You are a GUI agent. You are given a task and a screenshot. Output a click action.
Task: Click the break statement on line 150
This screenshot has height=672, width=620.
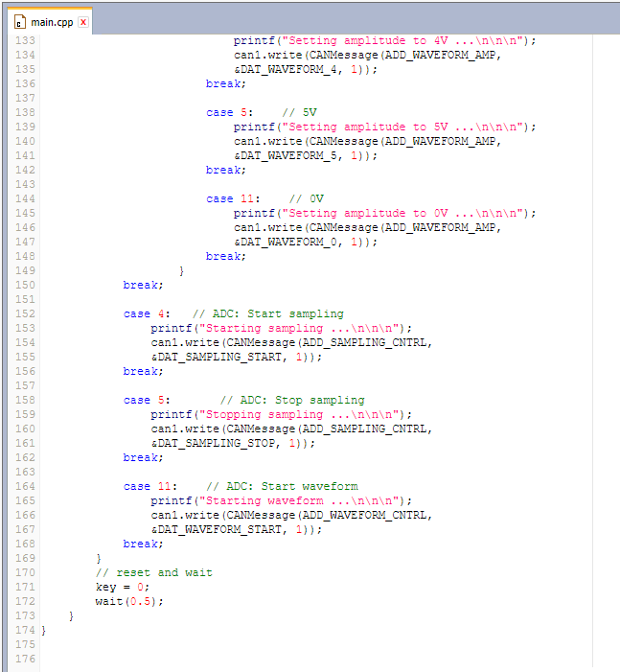pos(143,285)
